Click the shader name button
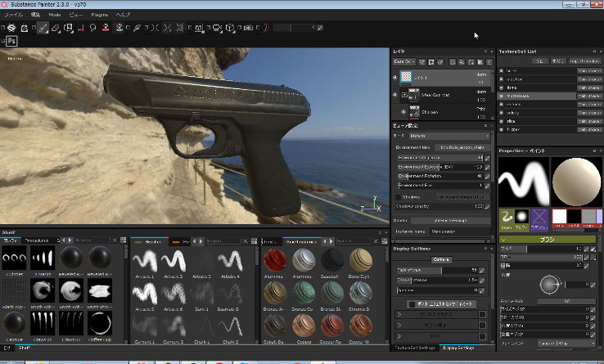The image size is (604, 364). (x=450, y=220)
